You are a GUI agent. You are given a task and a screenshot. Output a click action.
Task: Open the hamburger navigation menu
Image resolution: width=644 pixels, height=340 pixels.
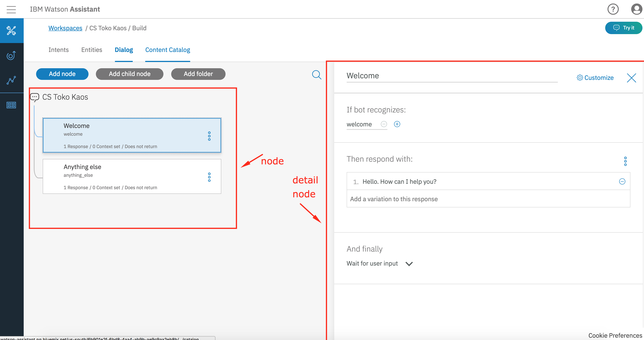[11, 9]
